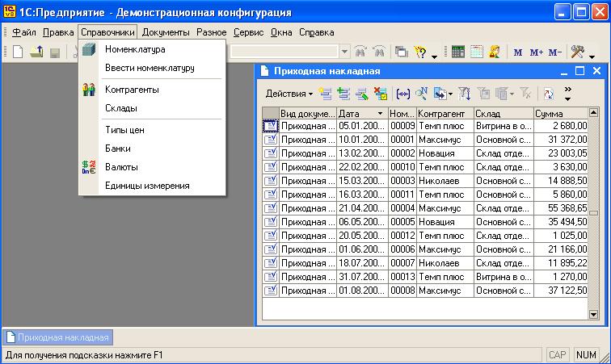Open the Документы menu

pyautogui.click(x=166, y=32)
